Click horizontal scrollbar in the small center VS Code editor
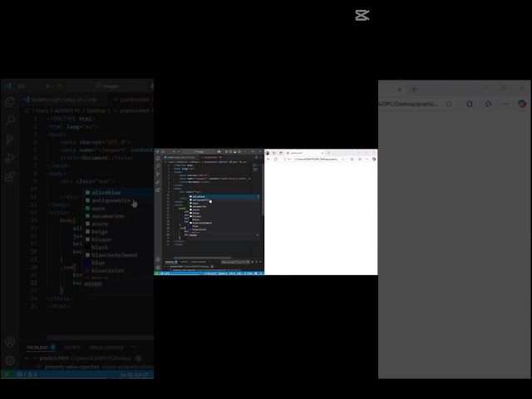 tap(202, 258)
